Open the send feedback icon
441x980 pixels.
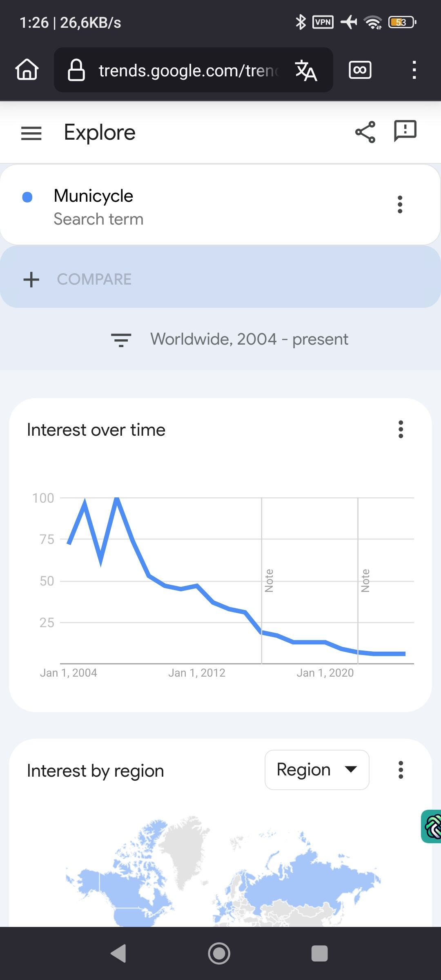[405, 131]
